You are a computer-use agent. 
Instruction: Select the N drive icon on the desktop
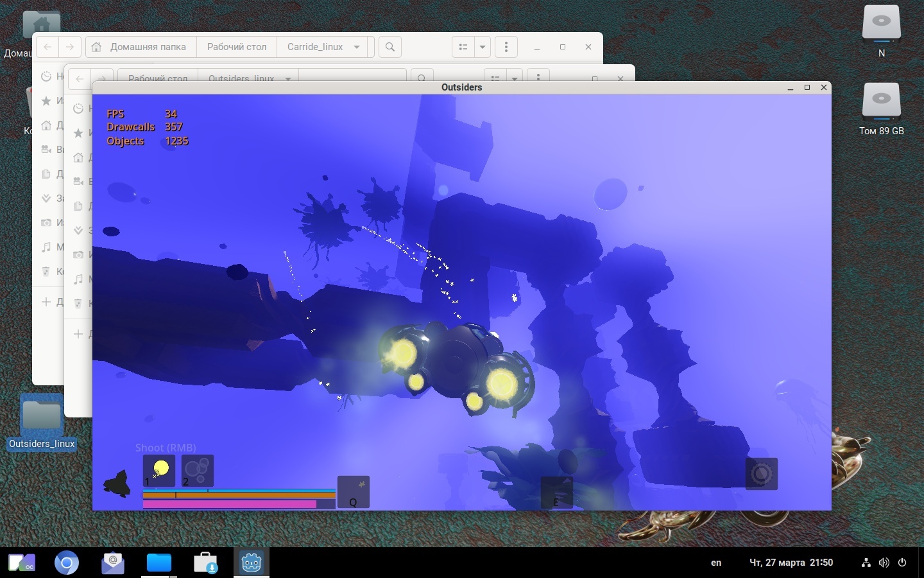click(882, 31)
